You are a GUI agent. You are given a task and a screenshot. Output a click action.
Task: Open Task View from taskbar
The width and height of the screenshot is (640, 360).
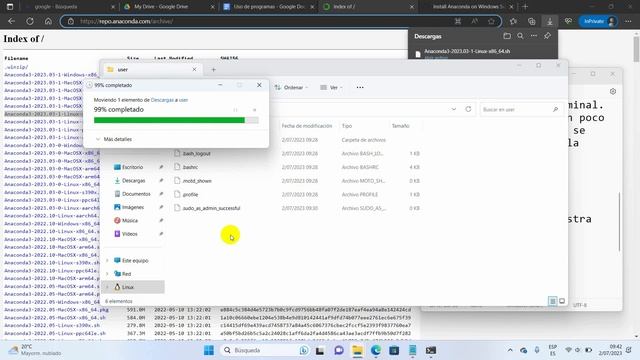(320, 350)
